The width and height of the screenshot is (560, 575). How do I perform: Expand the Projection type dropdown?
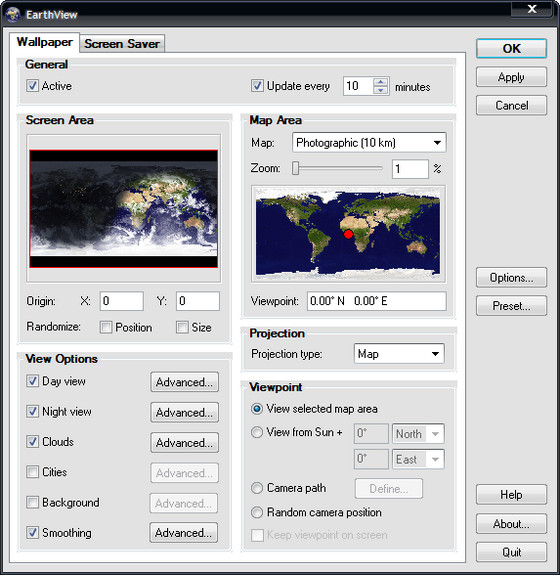[399, 354]
